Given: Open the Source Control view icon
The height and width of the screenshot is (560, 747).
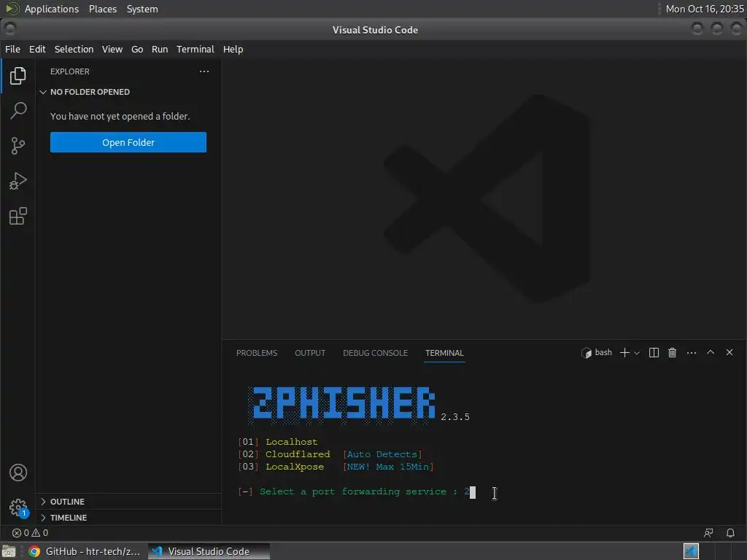Looking at the screenshot, I should click(18, 146).
